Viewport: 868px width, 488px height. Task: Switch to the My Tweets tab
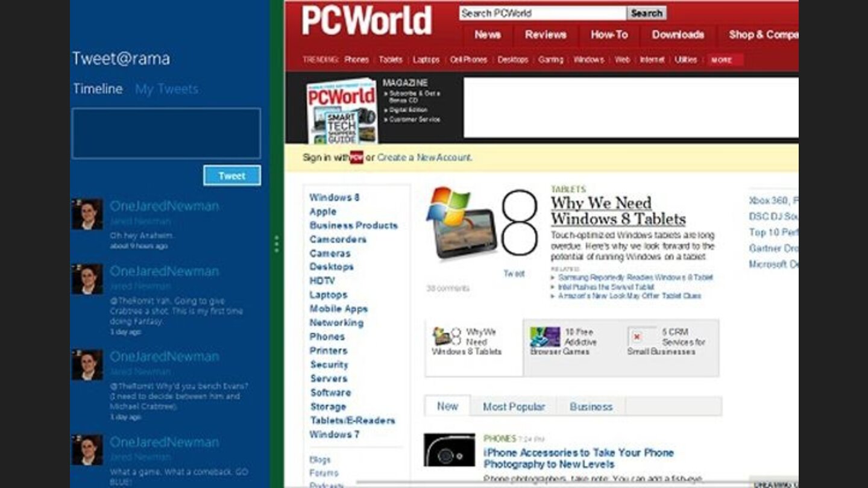tap(166, 89)
